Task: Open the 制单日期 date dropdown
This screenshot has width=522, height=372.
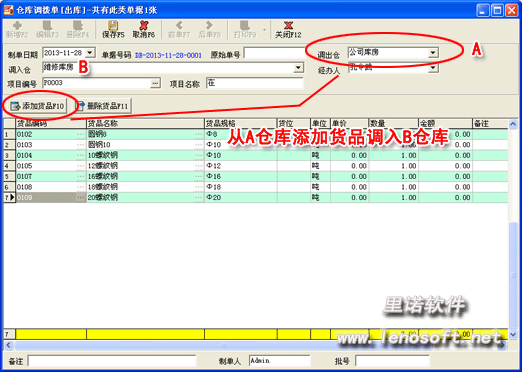Action: coord(90,53)
